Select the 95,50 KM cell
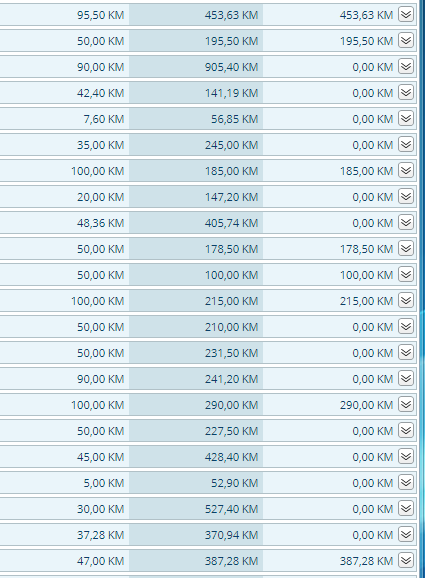 click(x=64, y=15)
